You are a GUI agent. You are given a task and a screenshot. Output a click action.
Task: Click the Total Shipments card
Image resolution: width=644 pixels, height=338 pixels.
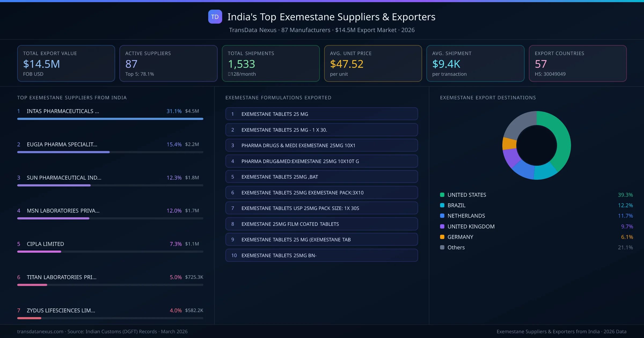[270, 63]
